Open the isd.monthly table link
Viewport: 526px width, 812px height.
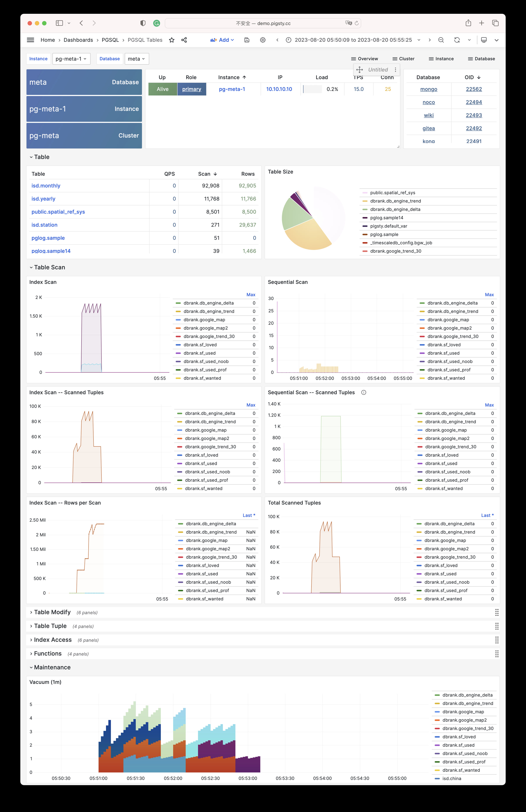click(x=46, y=186)
